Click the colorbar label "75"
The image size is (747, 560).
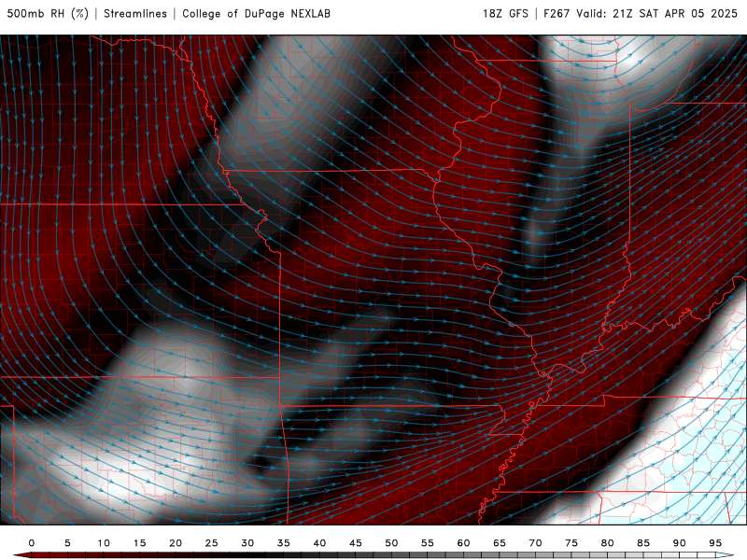[571, 543]
